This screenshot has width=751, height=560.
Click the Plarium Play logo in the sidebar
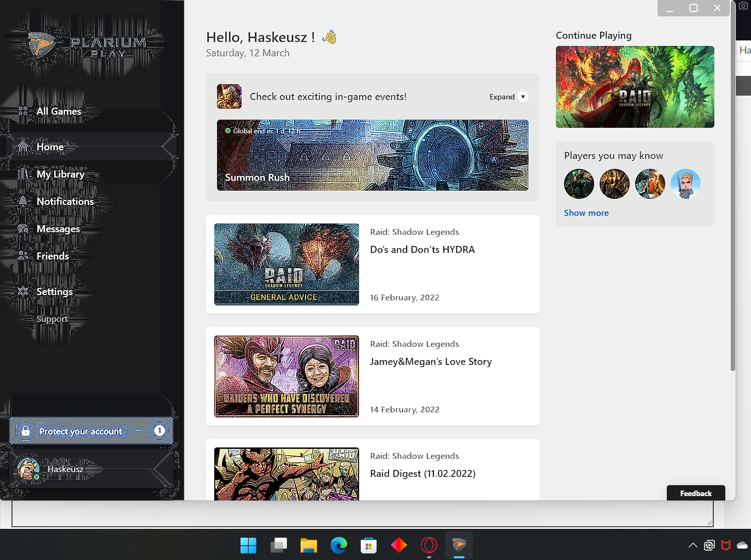(x=87, y=45)
